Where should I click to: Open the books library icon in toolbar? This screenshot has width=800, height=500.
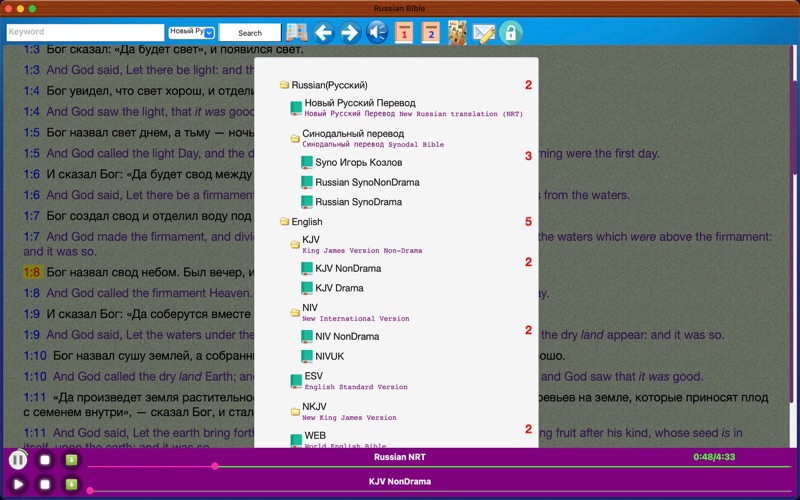(296, 33)
